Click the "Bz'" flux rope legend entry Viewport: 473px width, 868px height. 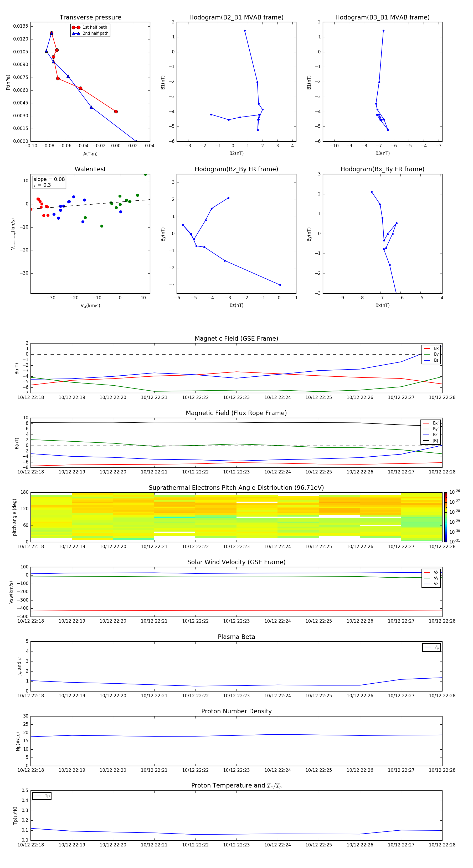(431, 435)
